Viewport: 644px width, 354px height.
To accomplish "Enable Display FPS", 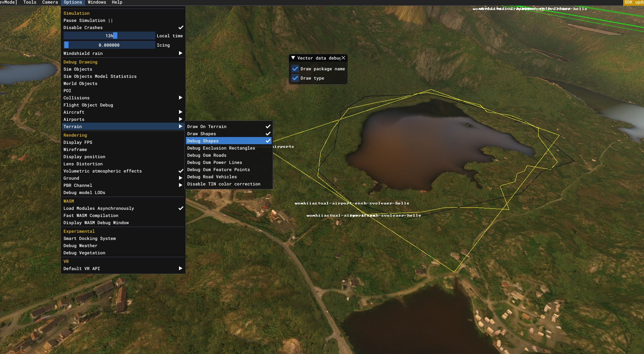I will click(x=123, y=142).
